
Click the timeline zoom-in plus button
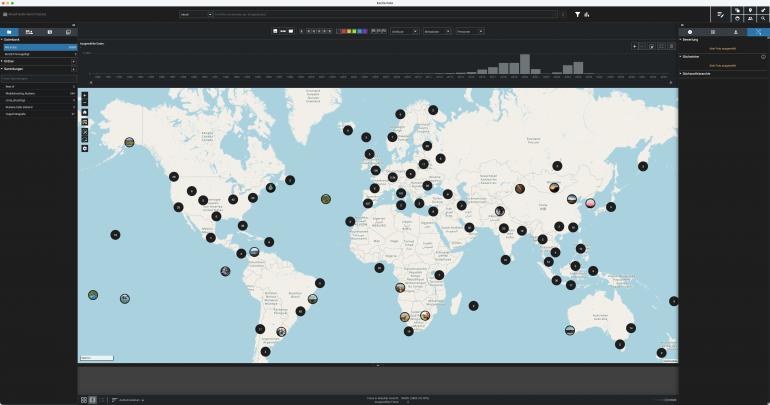(634, 46)
